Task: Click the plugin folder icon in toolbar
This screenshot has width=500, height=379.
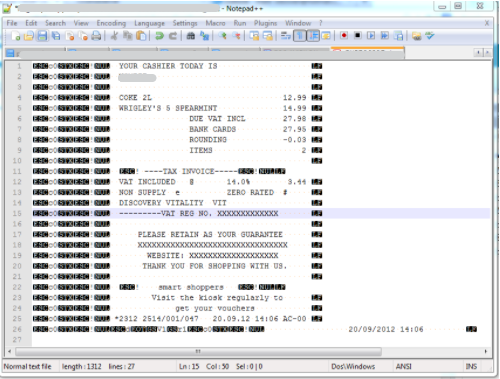Action: tap(416, 36)
